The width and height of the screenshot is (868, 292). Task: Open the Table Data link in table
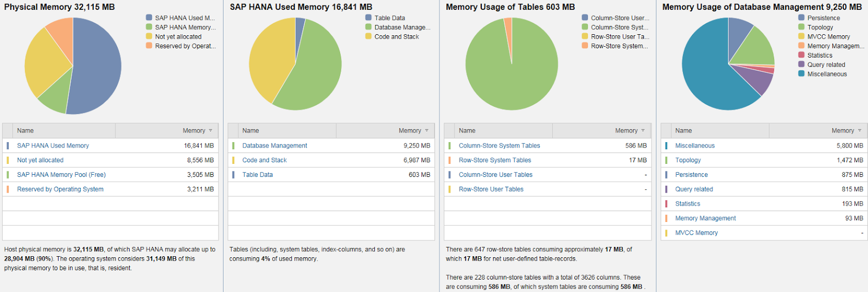pos(258,175)
